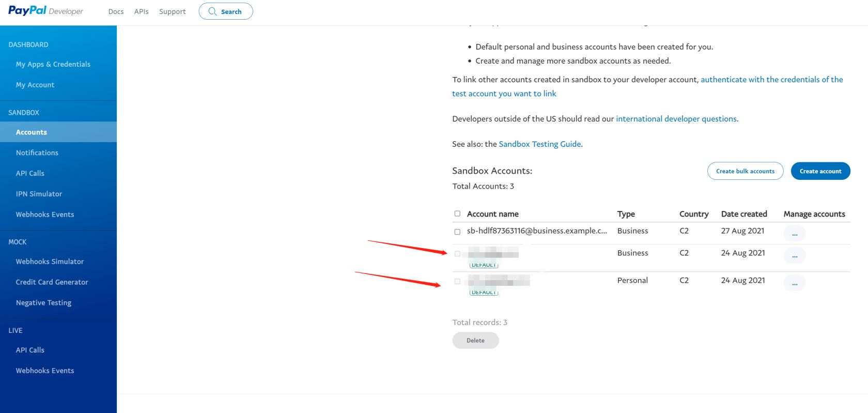This screenshot has width=868, height=413.
Task: Click Manage accounts column header
Action: 814,214
